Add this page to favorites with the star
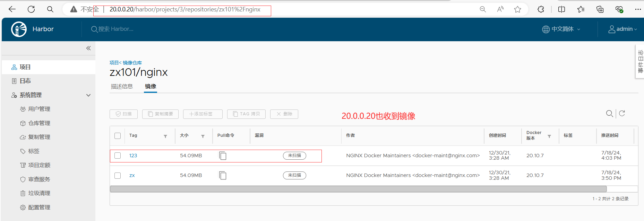The image size is (644, 221). pyautogui.click(x=518, y=9)
